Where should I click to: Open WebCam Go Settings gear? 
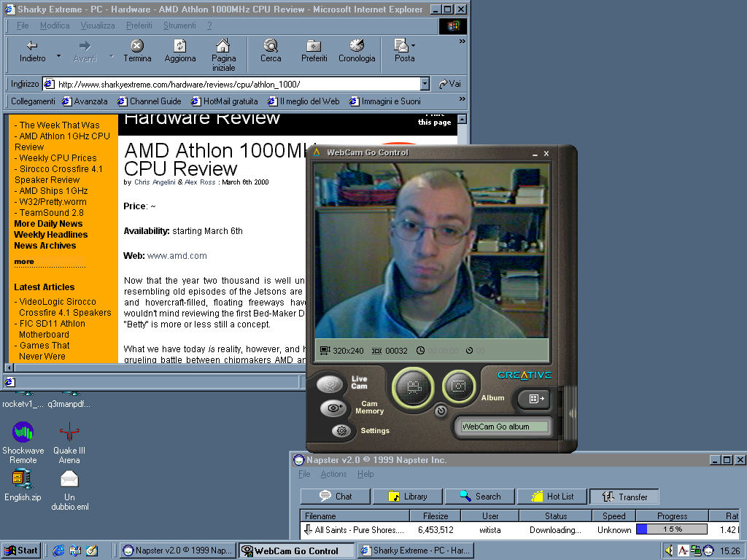[341, 430]
